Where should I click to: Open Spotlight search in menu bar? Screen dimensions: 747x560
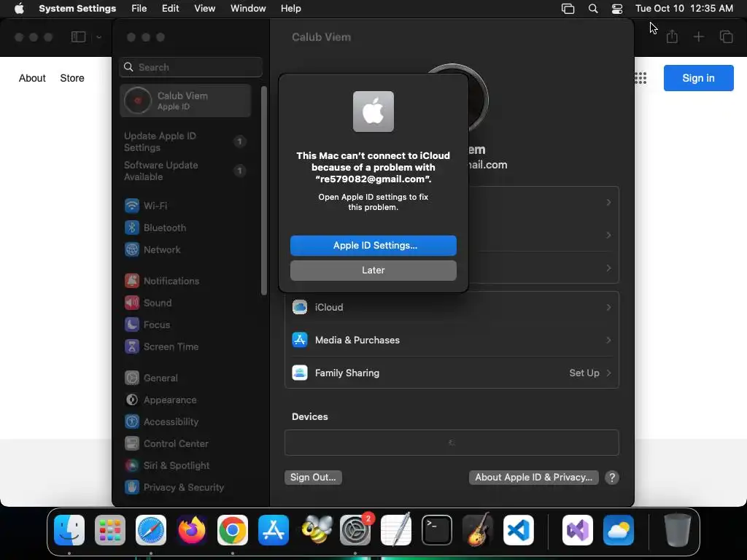click(x=593, y=9)
